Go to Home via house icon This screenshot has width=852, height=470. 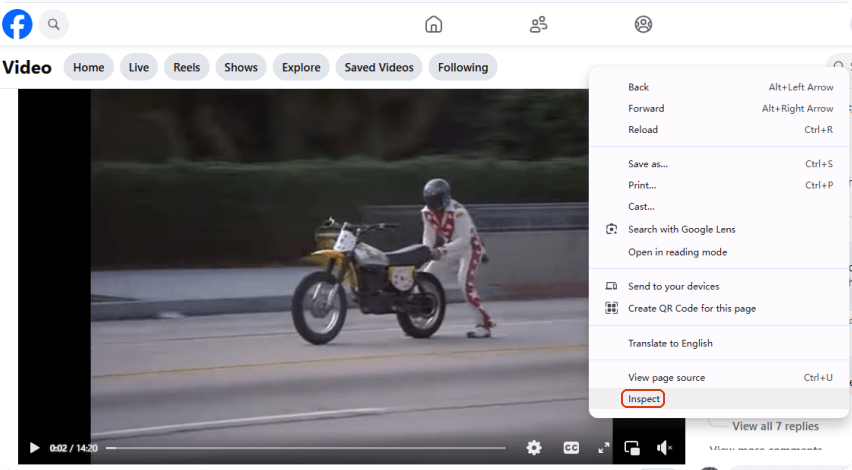pos(433,24)
